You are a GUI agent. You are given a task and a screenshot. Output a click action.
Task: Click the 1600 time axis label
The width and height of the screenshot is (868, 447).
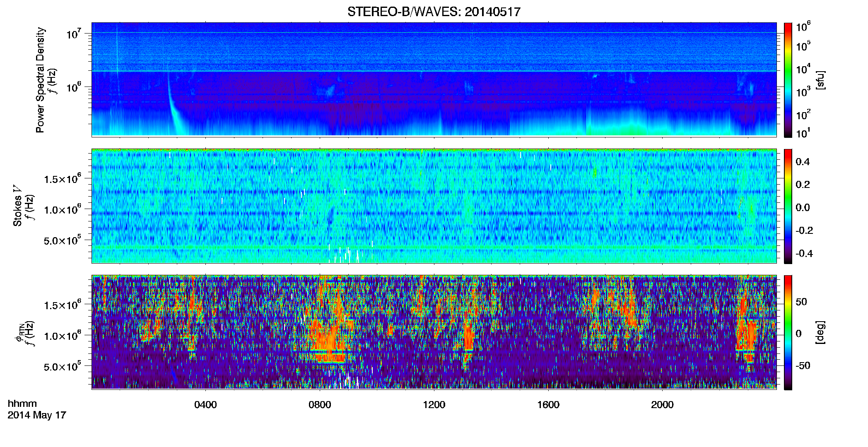[x=548, y=405]
